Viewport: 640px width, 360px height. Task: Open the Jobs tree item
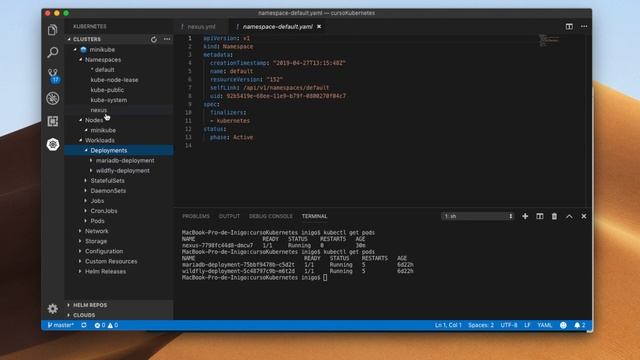97,201
